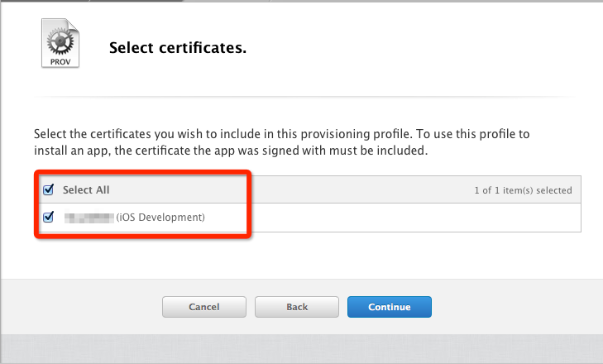Click the certificate list header row

[331, 190]
